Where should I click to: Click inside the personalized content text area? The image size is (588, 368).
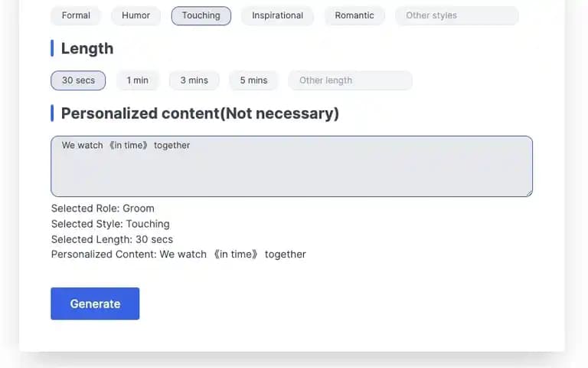[x=292, y=166]
